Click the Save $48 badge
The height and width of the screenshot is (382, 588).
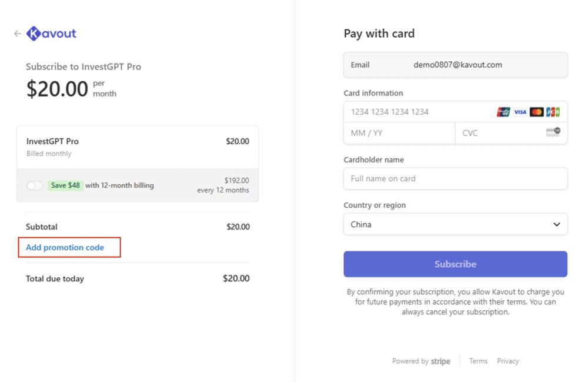click(65, 185)
